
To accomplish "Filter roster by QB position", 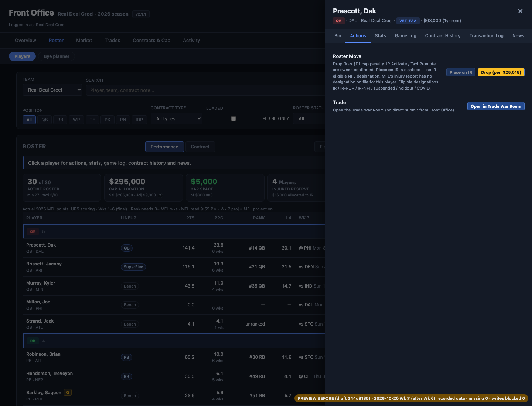I will click(x=45, y=120).
